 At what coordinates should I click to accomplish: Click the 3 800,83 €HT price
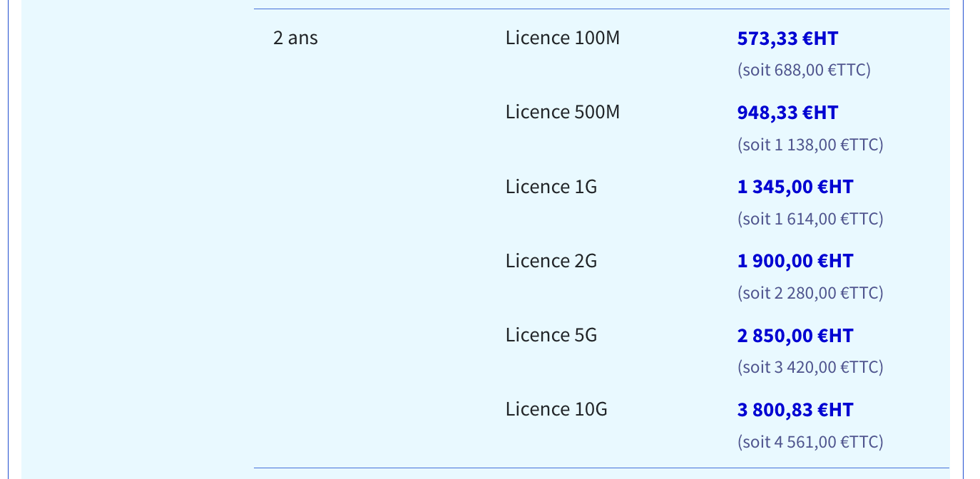(795, 410)
